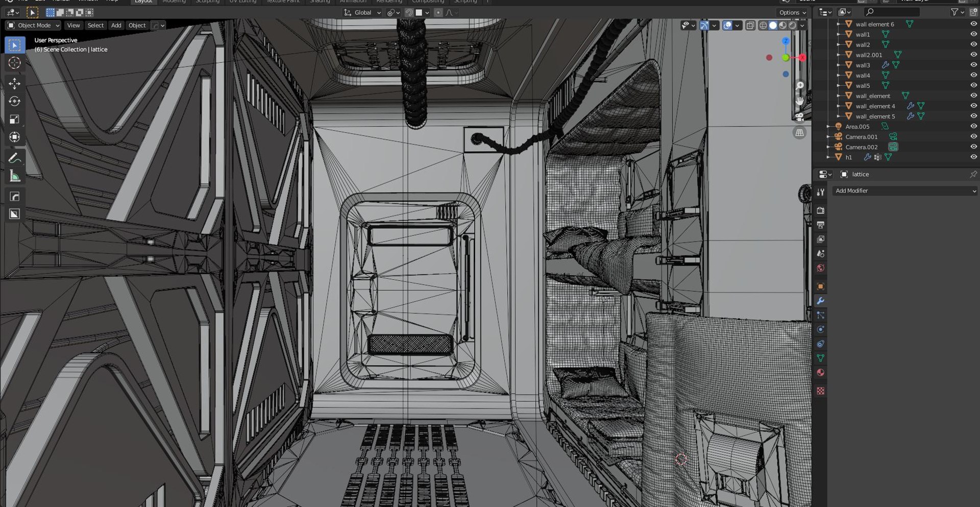Expand the wall2.001 tree item
This screenshot has height=507, width=980.
pos(838,55)
